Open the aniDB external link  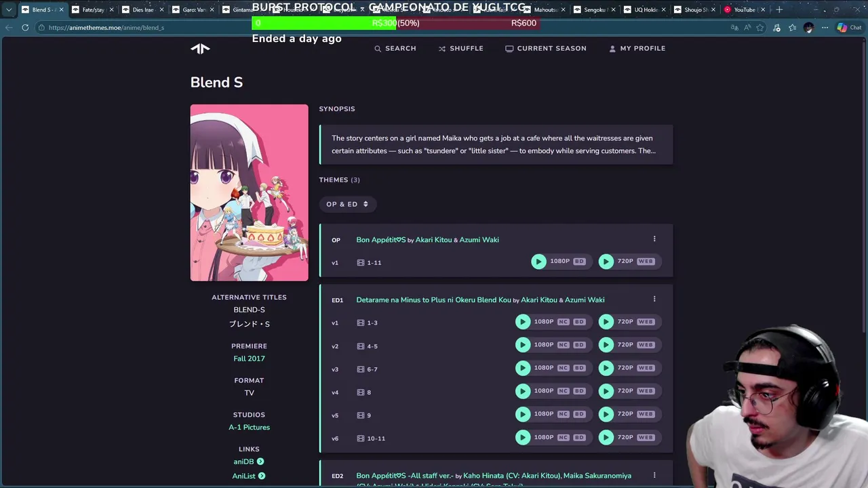[248, 462]
